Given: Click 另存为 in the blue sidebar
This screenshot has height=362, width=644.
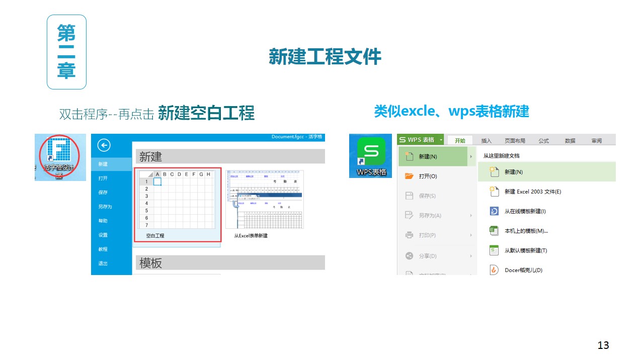Looking at the screenshot, I should (105, 207).
